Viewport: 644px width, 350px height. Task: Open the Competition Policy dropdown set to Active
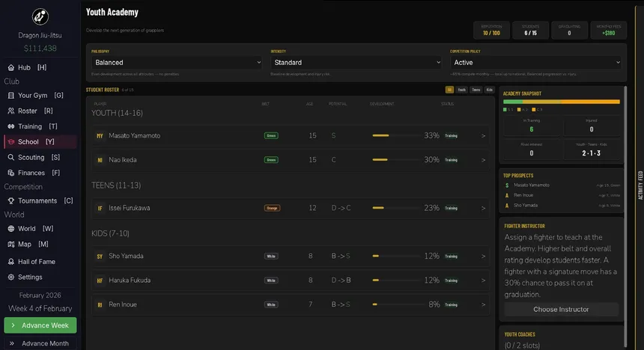pos(535,63)
